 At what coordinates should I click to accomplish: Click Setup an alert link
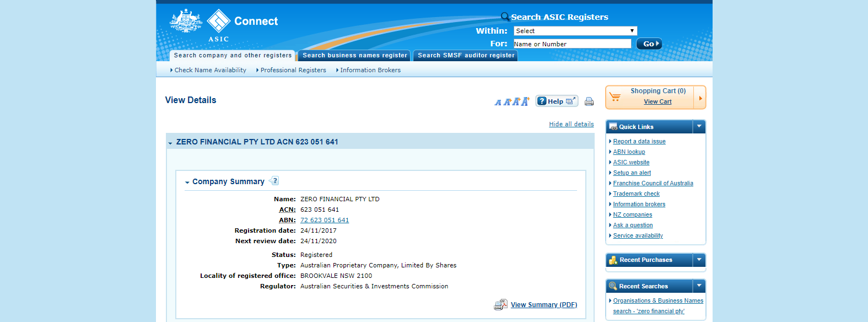[632, 173]
